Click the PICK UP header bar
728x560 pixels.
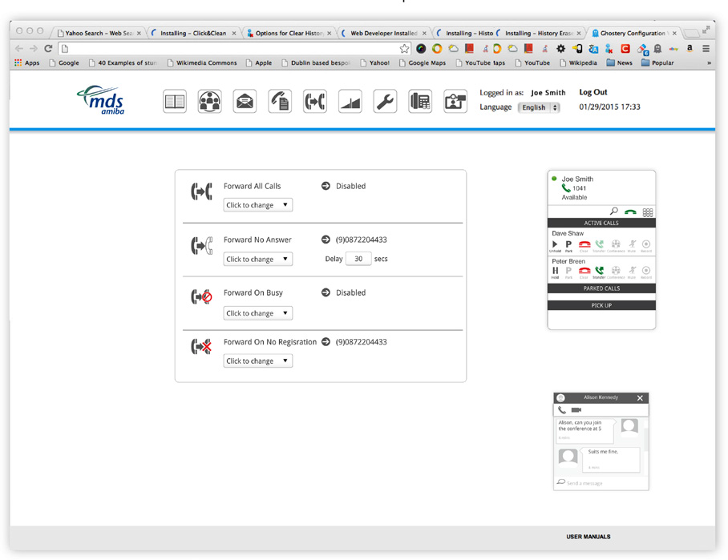601,305
